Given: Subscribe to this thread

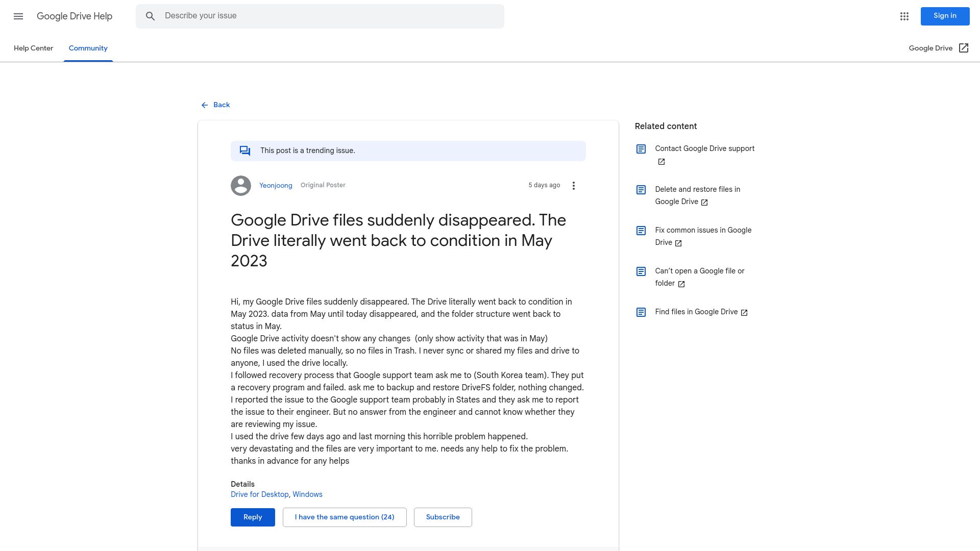Looking at the screenshot, I should [443, 517].
